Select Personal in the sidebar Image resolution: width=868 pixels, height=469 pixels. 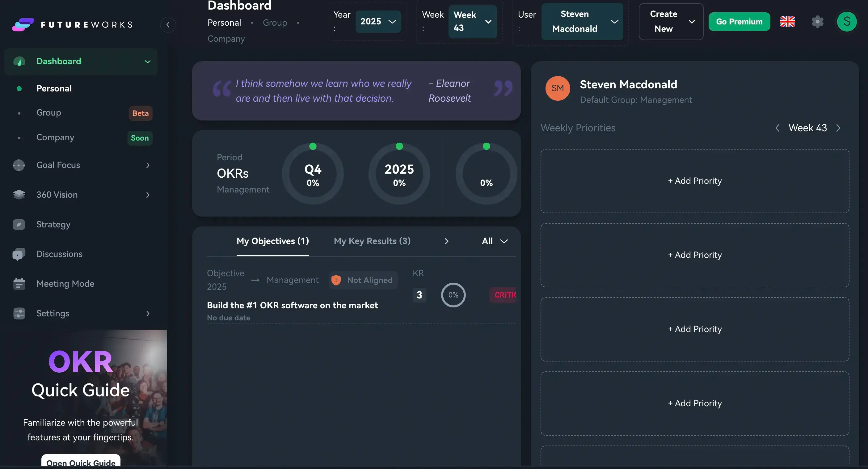[x=54, y=89]
